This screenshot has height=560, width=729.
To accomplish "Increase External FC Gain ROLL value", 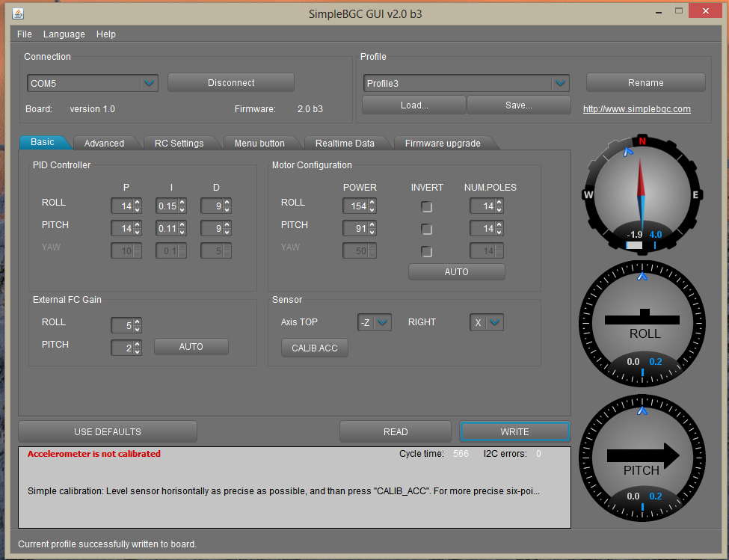I will pos(137,321).
